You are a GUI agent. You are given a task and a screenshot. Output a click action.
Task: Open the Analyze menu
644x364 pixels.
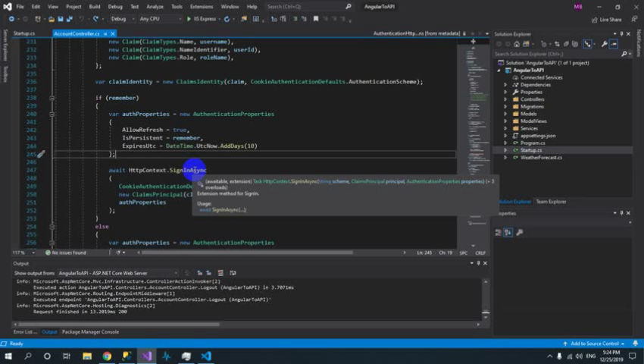pos(155,7)
